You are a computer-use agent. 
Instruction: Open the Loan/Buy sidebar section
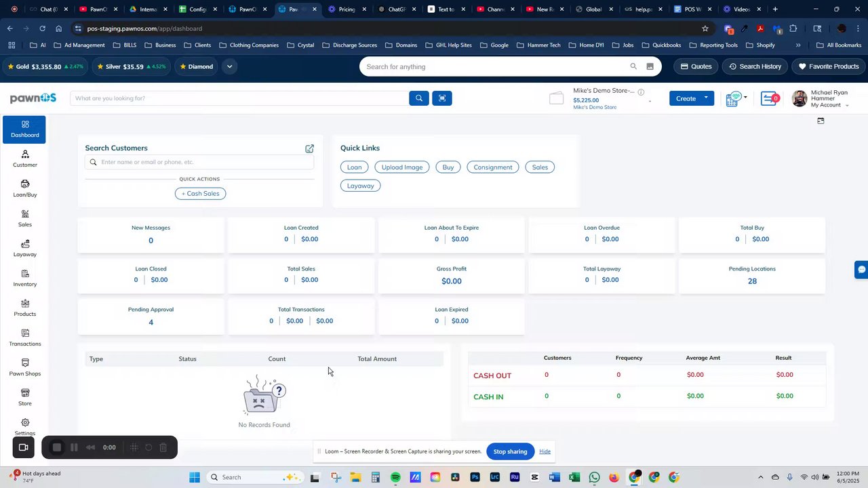[25, 188]
